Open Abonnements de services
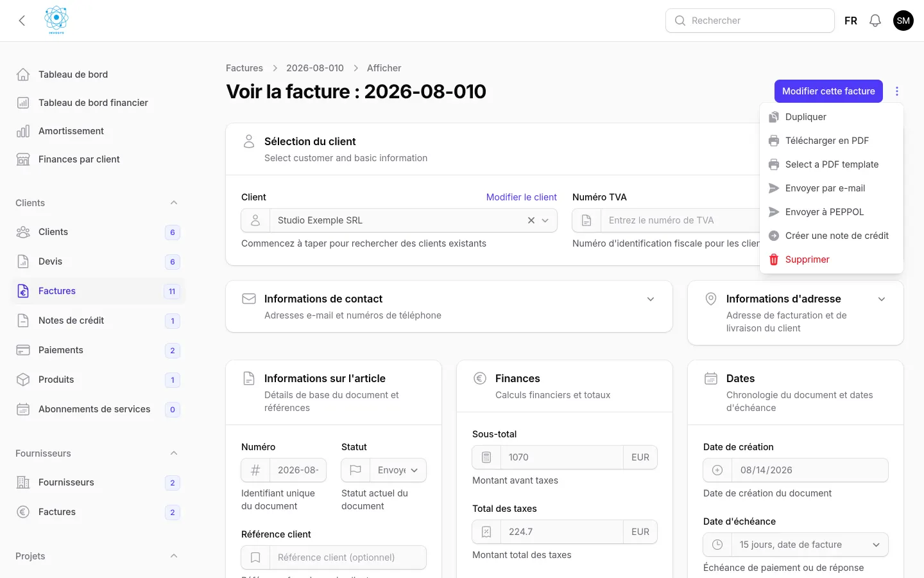 coord(98,409)
